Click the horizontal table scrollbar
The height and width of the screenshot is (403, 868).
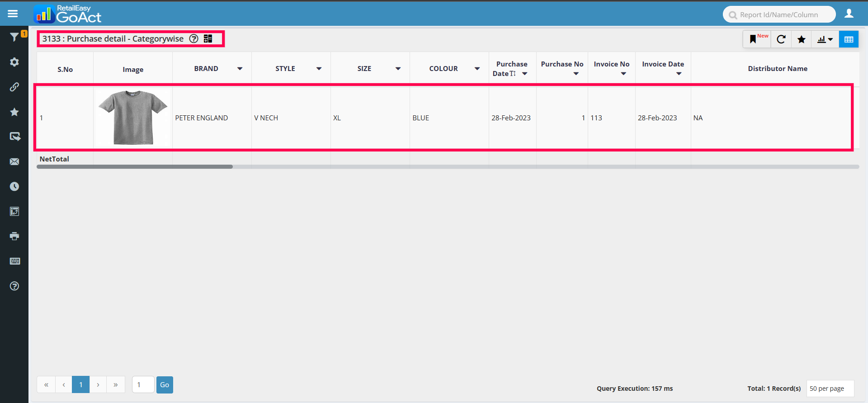(x=135, y=167)
